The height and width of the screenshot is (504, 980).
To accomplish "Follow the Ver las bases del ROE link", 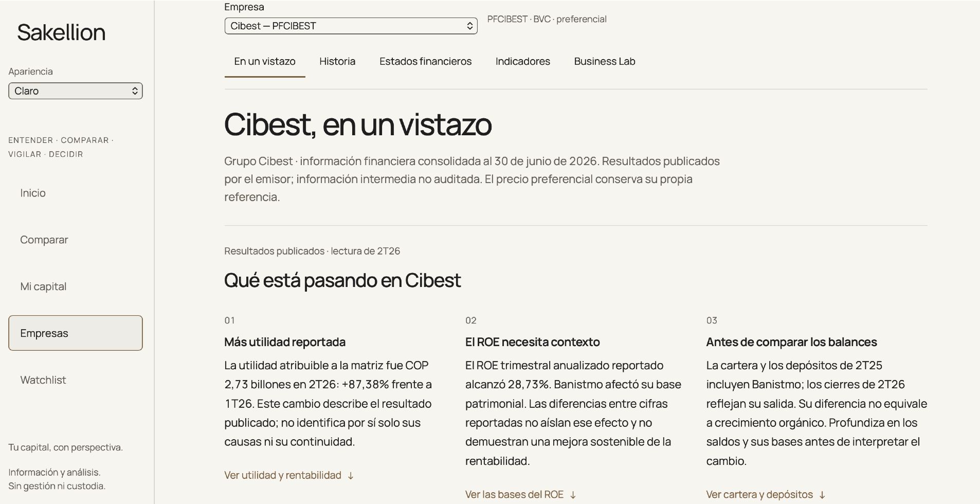I will [x=521, y=495].
